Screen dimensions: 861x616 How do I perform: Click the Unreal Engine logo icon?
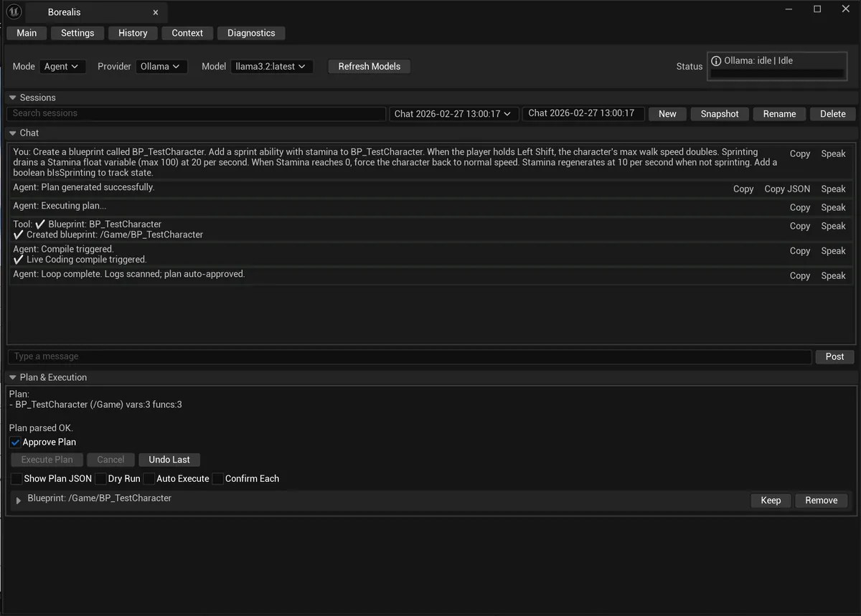tap(14, 12)
